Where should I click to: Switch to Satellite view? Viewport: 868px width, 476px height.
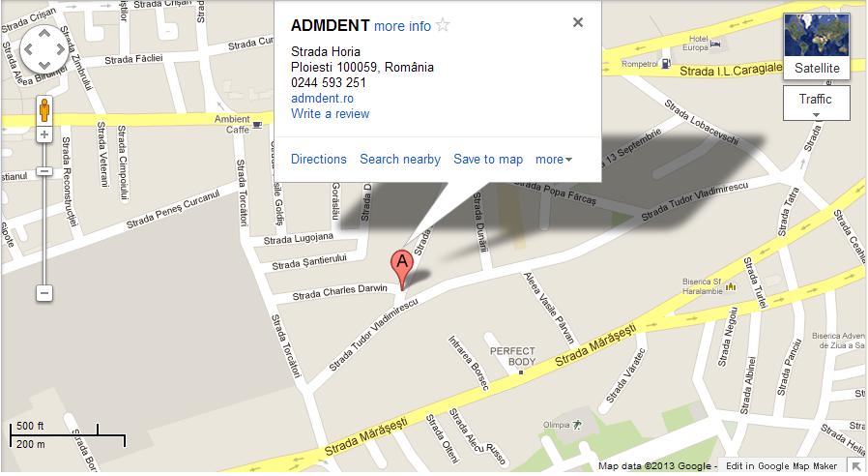pos(817,46)
